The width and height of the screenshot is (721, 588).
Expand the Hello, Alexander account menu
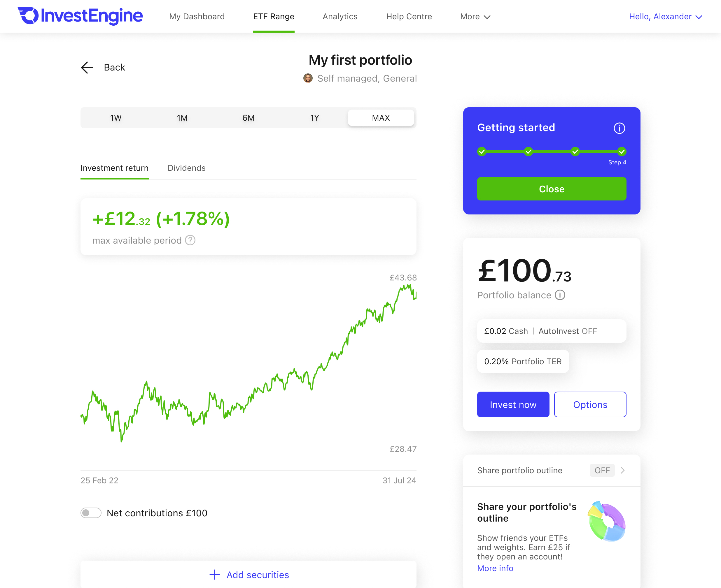pyautogui.click(x=665, y=16)
